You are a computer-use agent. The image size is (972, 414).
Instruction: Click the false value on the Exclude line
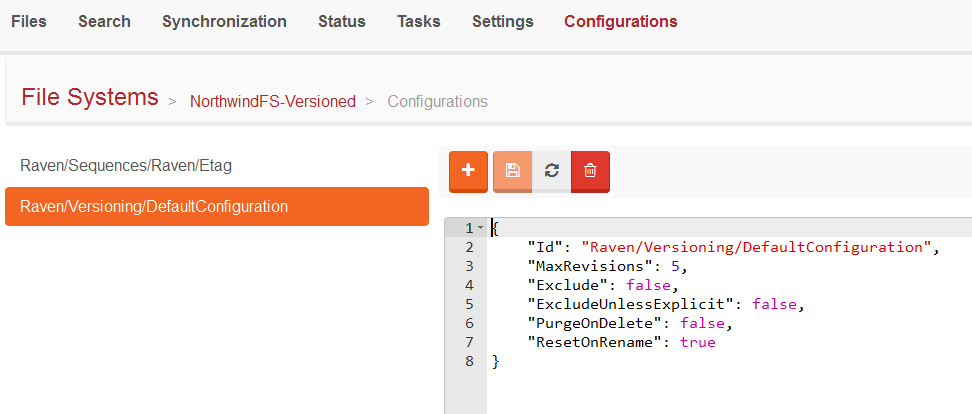(648, 285)
